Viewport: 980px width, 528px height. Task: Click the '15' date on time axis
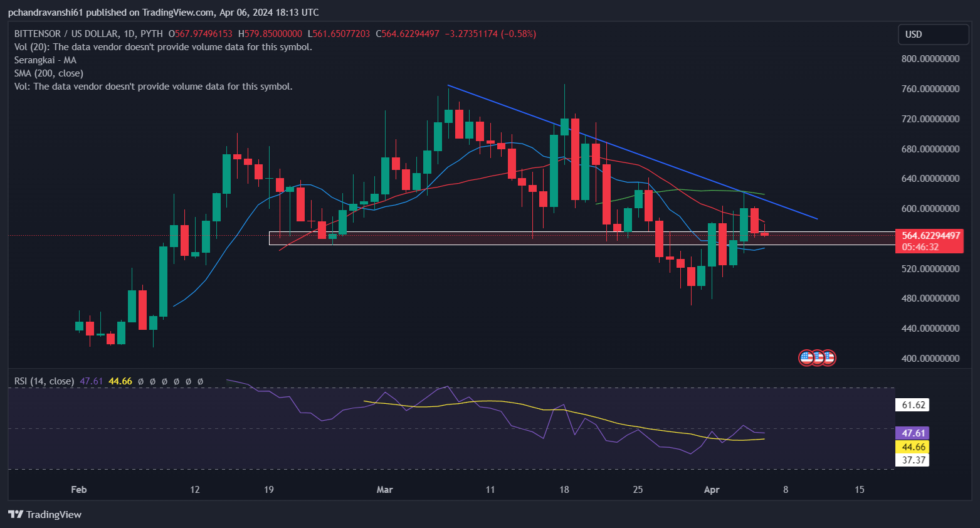[x=860, y=490]
